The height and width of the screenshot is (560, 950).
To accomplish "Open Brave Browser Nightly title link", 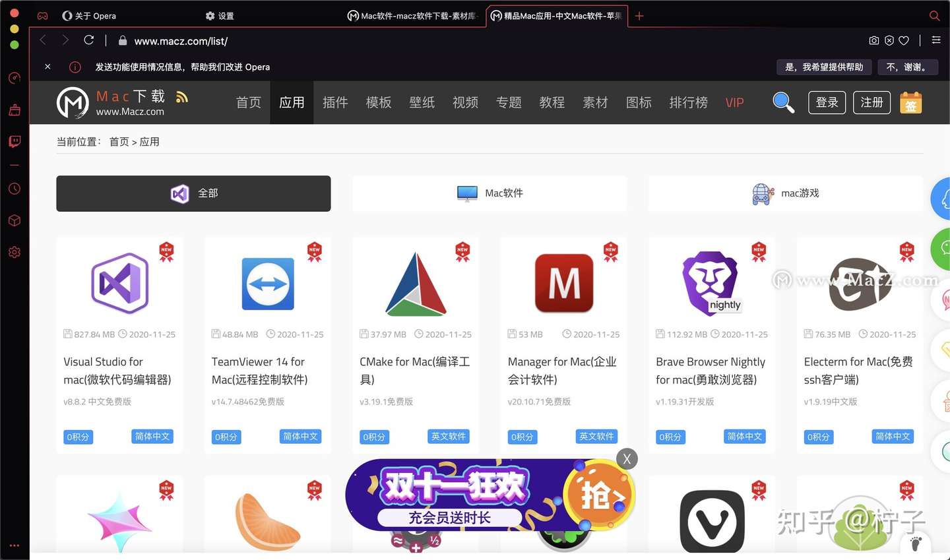I will (711, 371).
